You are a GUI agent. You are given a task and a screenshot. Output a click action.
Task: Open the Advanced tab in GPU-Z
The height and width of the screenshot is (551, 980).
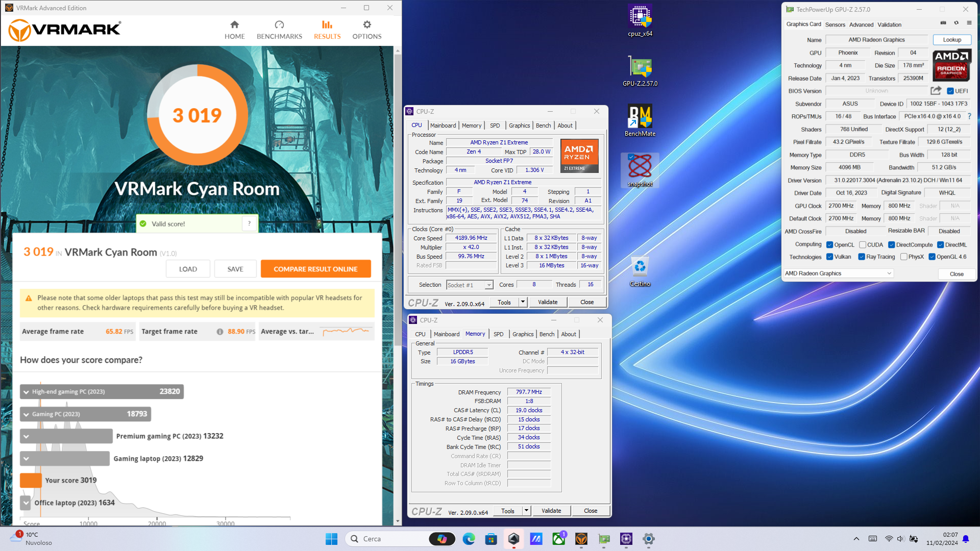pos(861,24)
